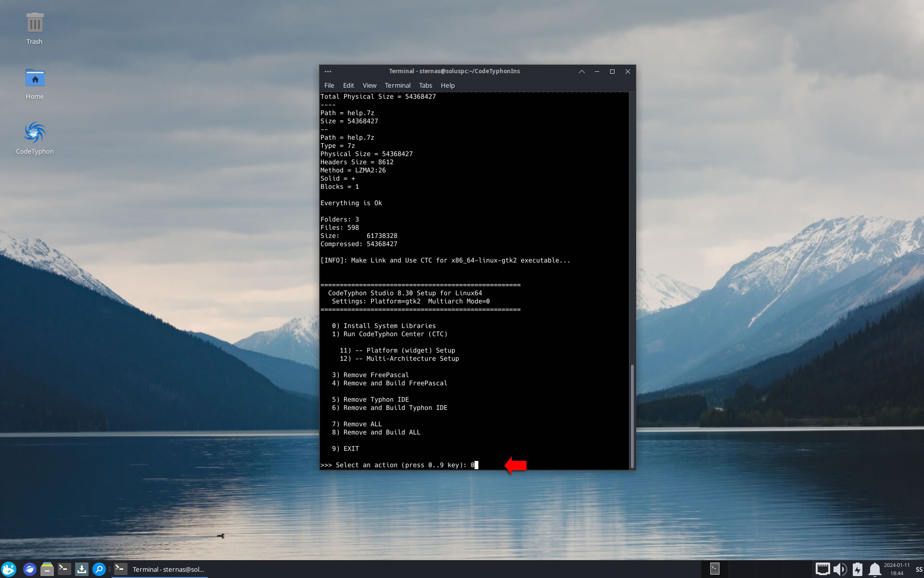924x578 pixels.
Task: Open the Home folder desktop icon
Action: 35,83
